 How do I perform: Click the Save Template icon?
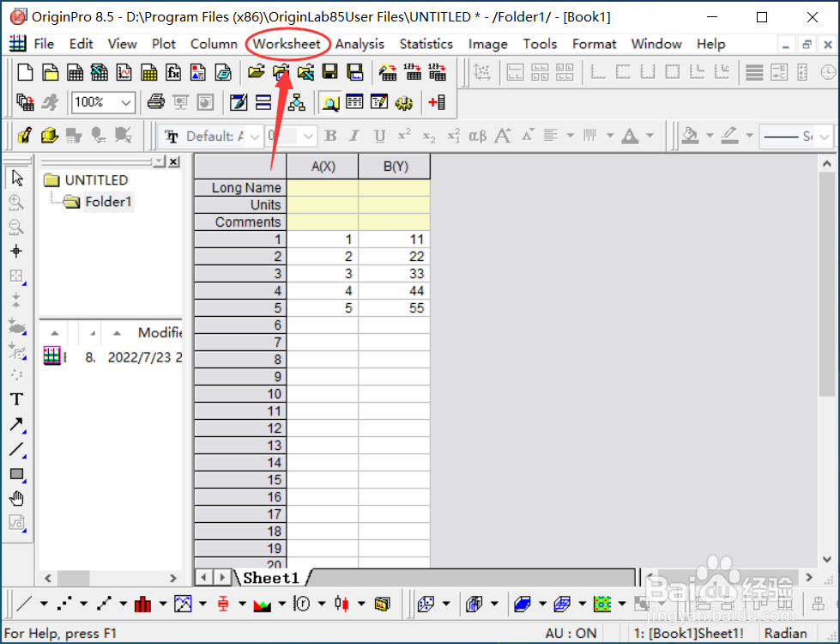(354, 72)
